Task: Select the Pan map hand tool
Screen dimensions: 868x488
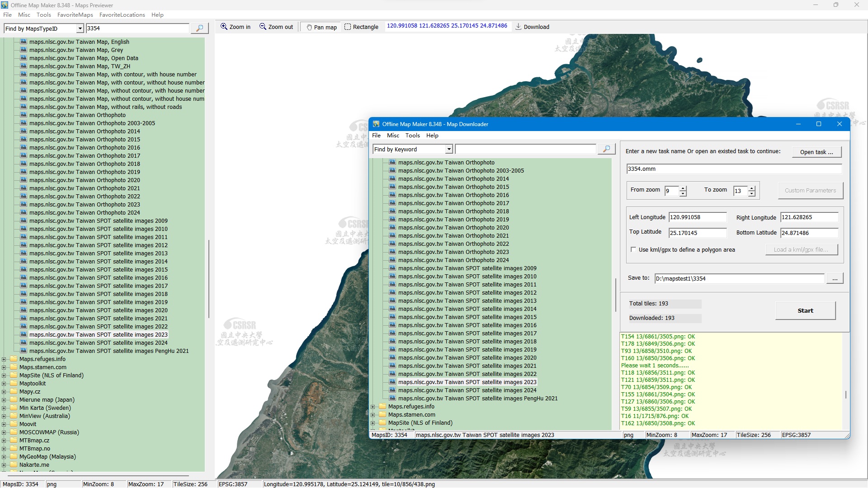Action: click(309, 27)
